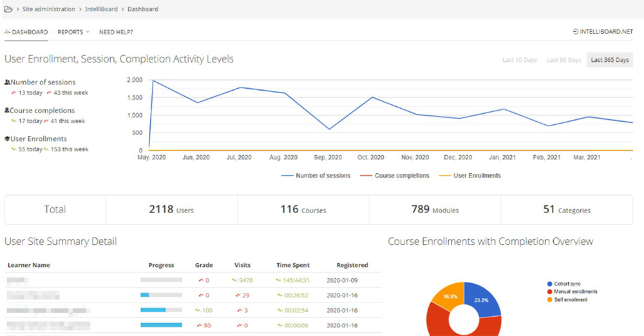The height and width of the screenshot is (336, 644).
Task: Click the trend icon beside grade 80
Action: point(200,325)
